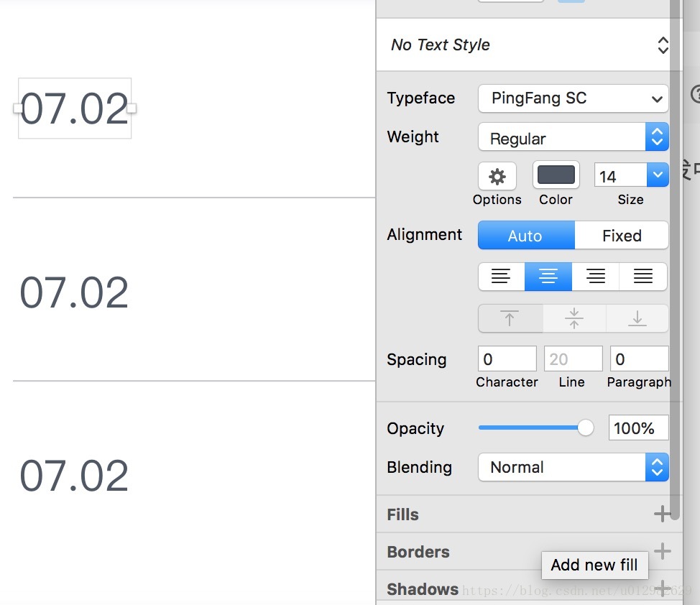This screenshot has width=700, height=605.
Task: Click the Opacity slider handle
Action: tap(585, 428)
